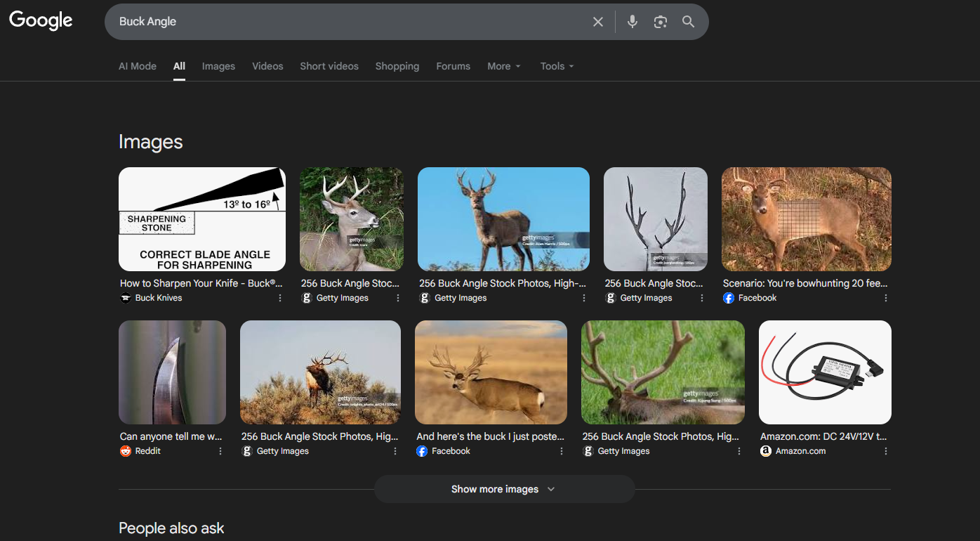
Task: Open the sharpening stone blade angle diagram
Action: (x=202, y=219)
